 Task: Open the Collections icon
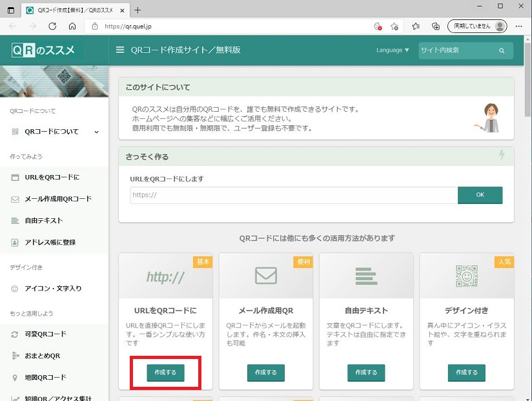(436, 26)
